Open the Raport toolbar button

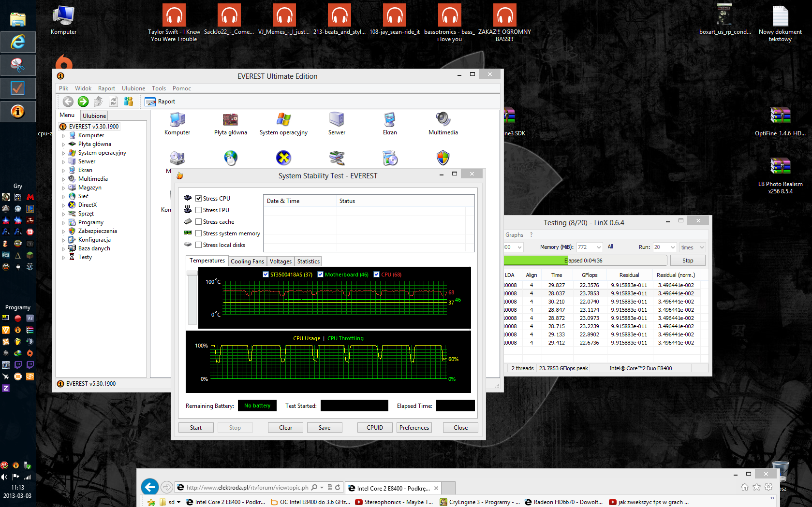[160, 101]
